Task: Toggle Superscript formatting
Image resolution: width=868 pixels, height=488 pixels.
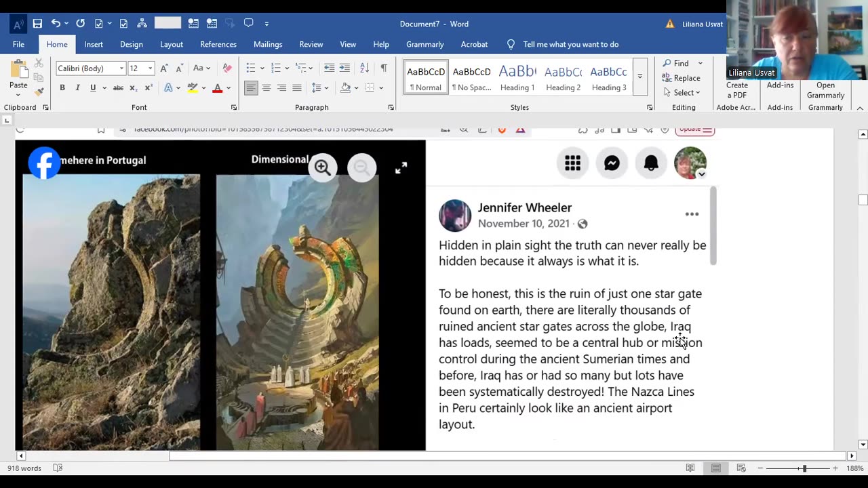Action: [149, 87]
